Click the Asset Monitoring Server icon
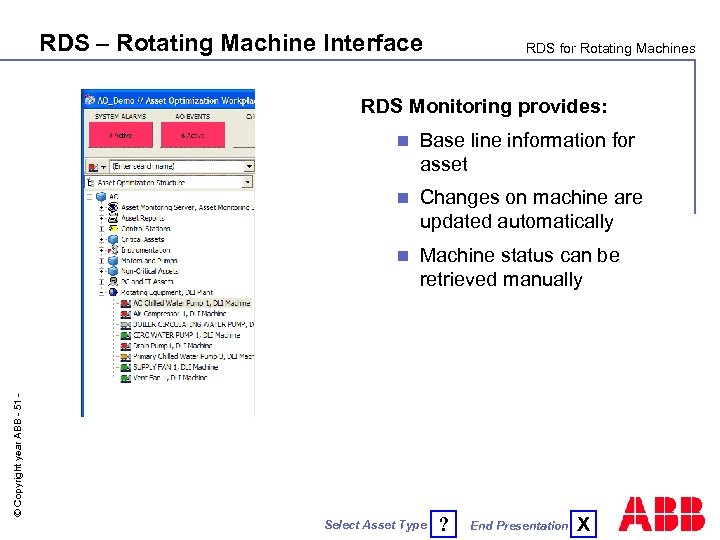The width and height of the screenshot is (720, 540). pos(113,208)
